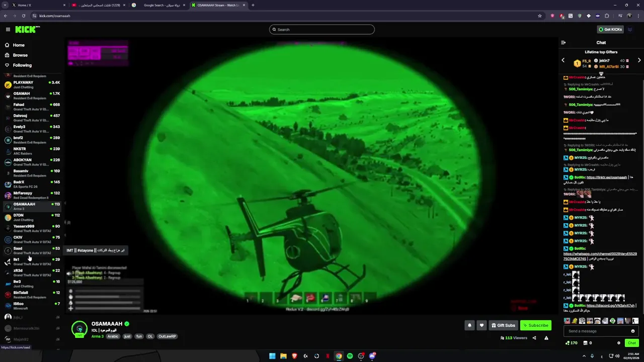Image resolution: width=644 pixels, height=362 pixels.
Task: Click the volume icon in system tray
Action: coord(617,356)
